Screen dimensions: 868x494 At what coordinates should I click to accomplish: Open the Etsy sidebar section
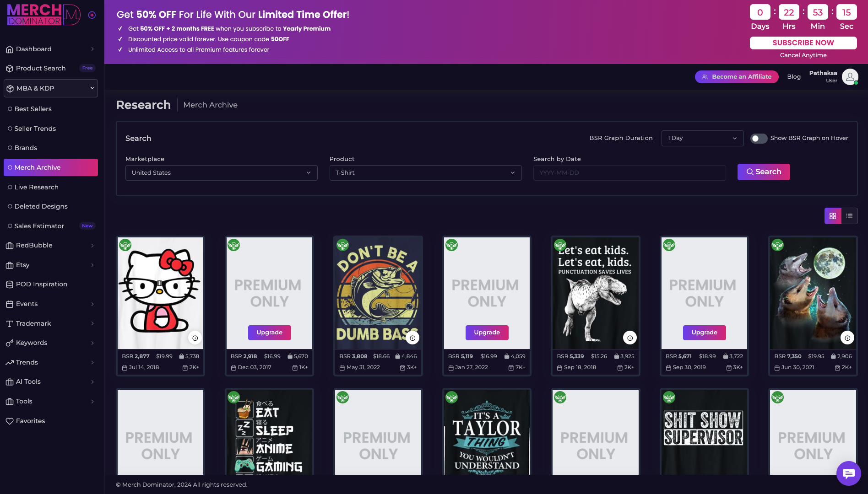[x=22, y=265]
